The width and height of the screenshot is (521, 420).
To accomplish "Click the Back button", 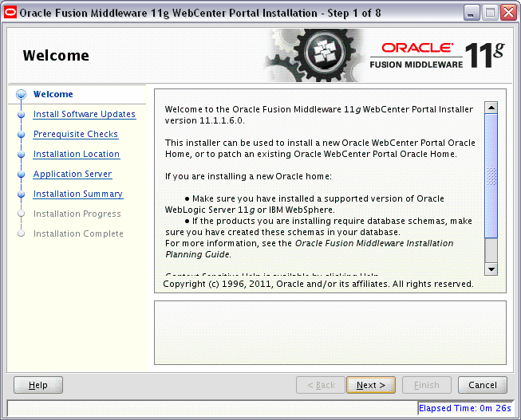I will (321, 385).
